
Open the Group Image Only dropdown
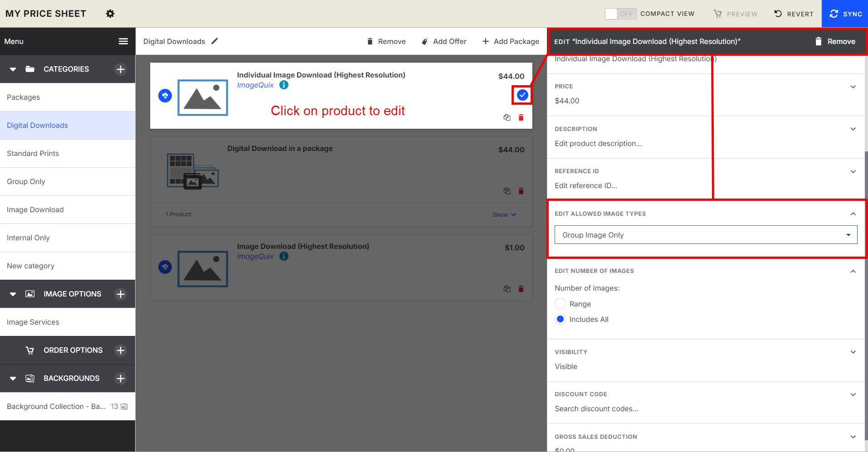pyautogui.click(x=706, y=235)
